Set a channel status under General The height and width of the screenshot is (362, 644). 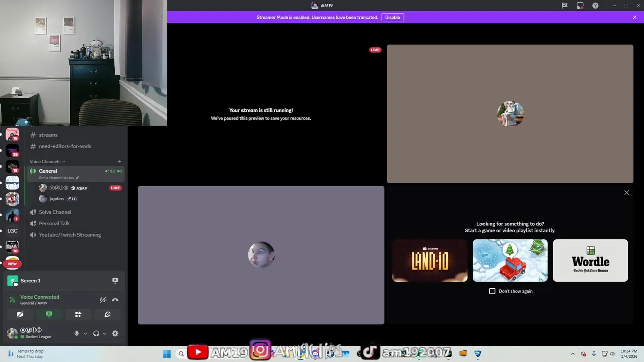pyautogui.click(x=59, y=178)
